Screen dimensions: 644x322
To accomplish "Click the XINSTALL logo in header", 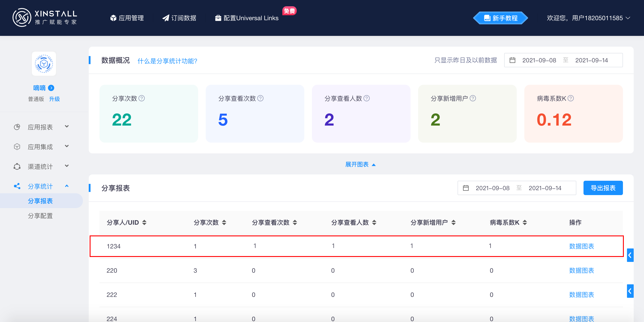I will [x=45, y=17].
